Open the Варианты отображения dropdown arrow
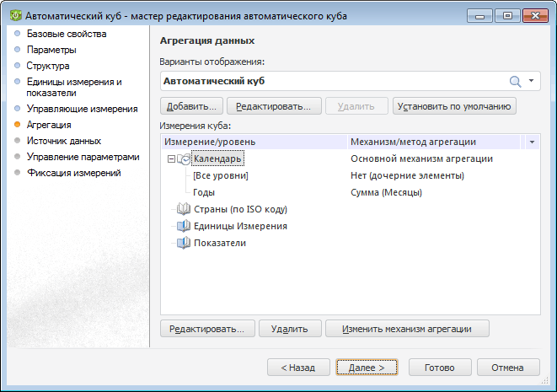Viewport: 557px width, 392px height. (532, 81)
